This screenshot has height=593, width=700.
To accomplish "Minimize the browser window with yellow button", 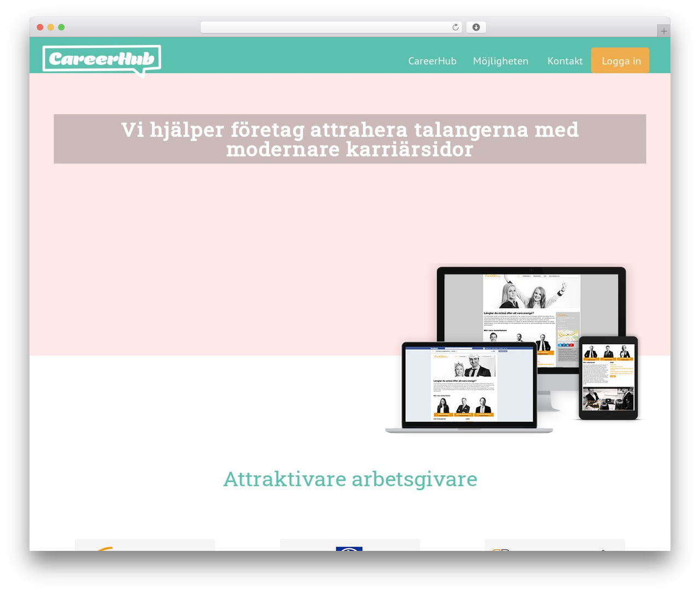I will (x=51, y=27).
